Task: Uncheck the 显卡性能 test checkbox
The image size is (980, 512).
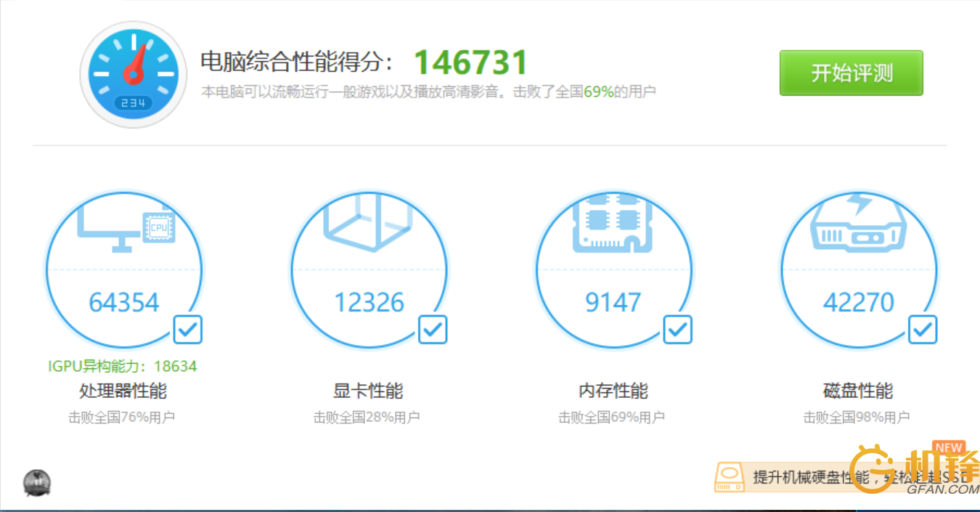Action: pyautogui.click(x=433, y=330)
